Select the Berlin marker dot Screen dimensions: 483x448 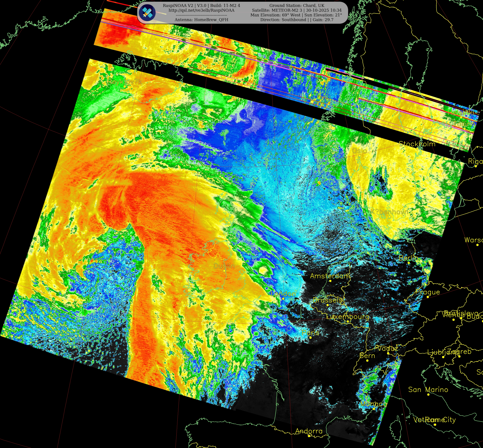coord(409,263)
